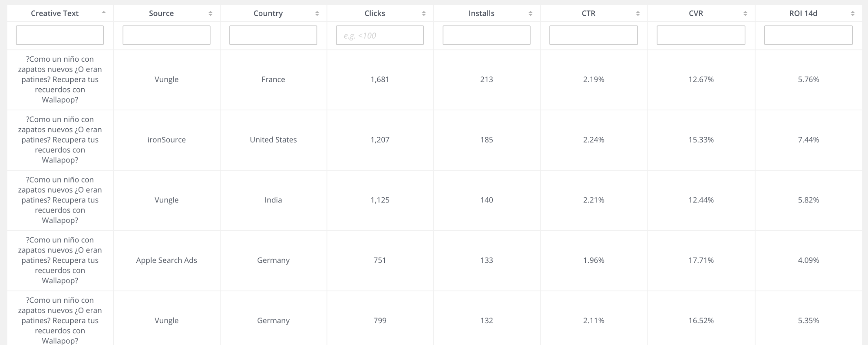Screen dimensions: 868x345
Task: Click the CTR column sort arrows
Action: coord(638,13)
